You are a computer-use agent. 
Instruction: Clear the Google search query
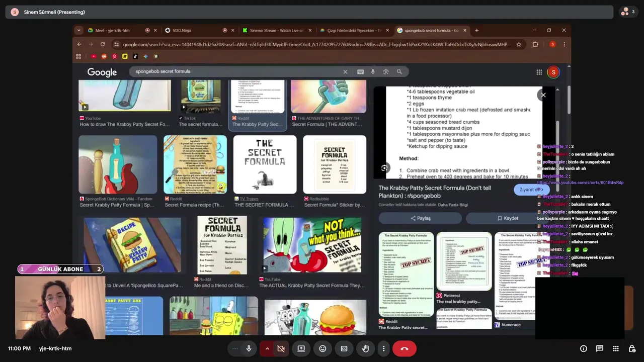pos(345,72)
